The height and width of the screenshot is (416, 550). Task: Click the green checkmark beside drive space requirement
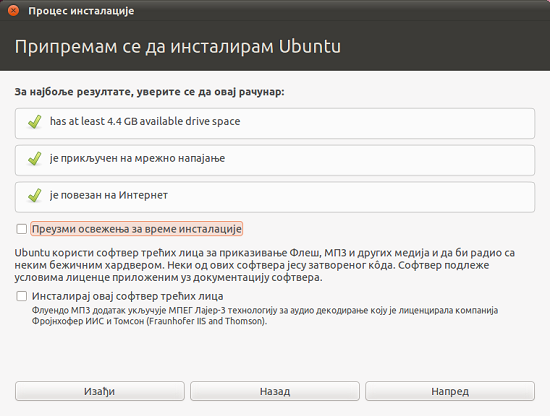pos(35,122)
